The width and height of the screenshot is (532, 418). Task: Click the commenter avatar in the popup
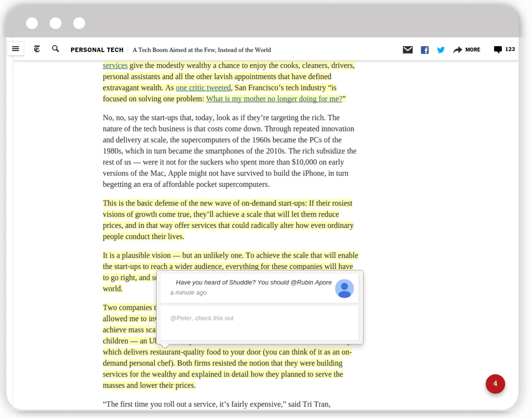(x=344, y=289)
